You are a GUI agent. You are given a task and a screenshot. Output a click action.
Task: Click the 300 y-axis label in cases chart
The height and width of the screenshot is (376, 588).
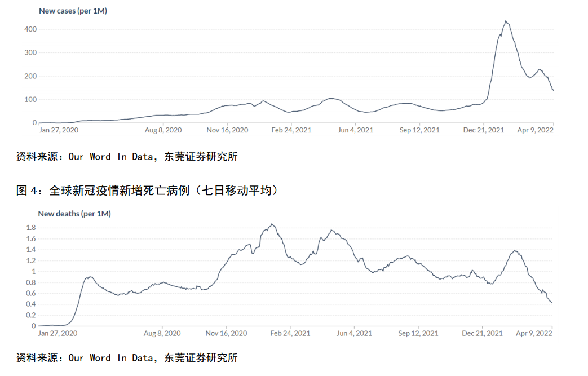click(x=30, y=52)
